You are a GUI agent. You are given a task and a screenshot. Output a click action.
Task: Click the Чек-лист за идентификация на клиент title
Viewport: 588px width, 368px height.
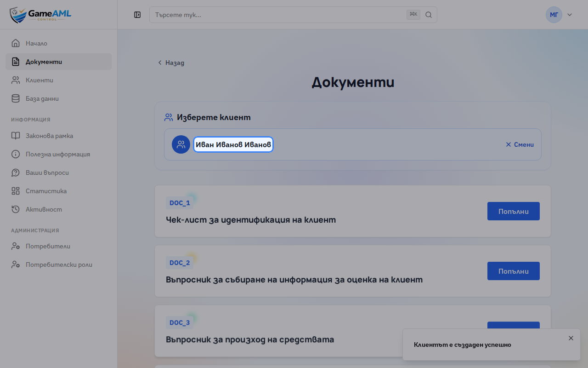(x=251, y=220)
